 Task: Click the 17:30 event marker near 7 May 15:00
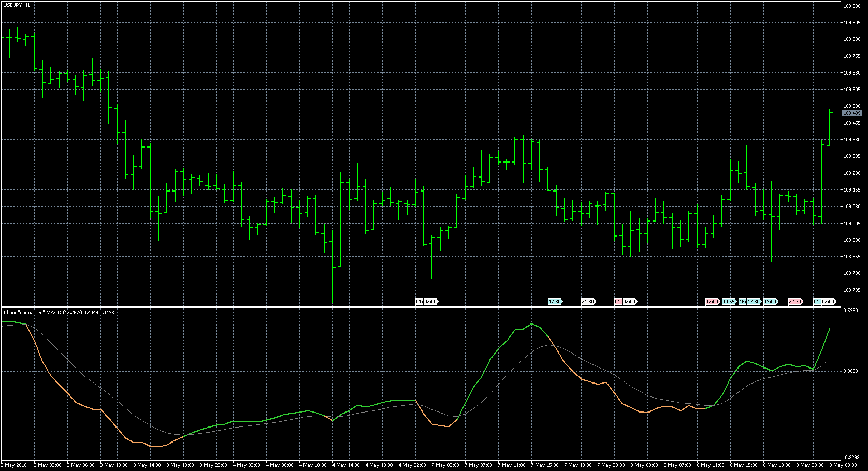[x=555, y=302]
